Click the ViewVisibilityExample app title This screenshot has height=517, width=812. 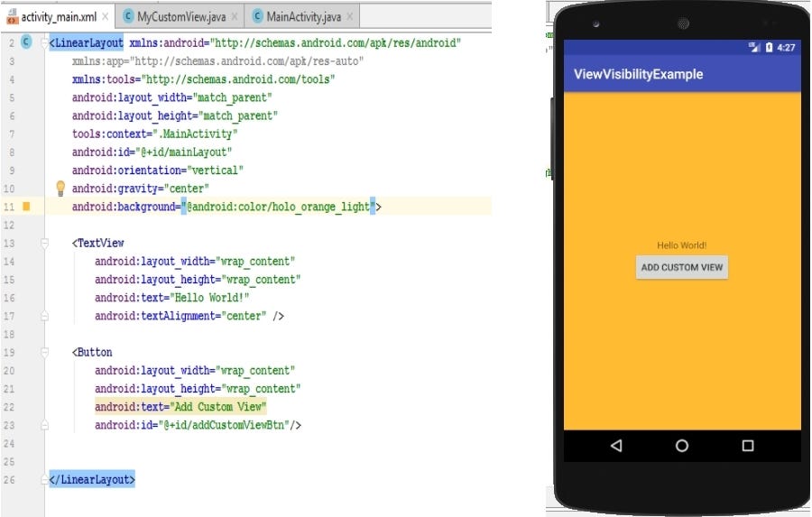tap(638, 74)
